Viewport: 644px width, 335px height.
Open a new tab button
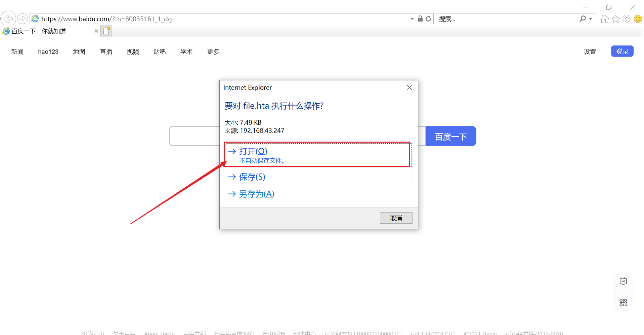[106, 31]
